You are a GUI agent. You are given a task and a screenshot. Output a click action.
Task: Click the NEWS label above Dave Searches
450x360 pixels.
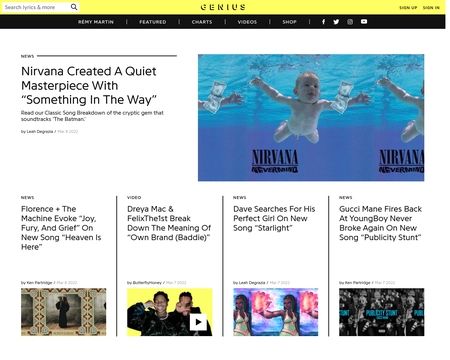click(x=239, y=198)
